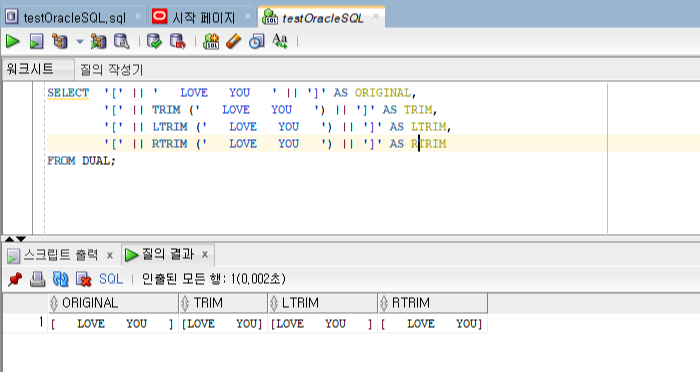Click the SQL Tuning Advisor icon
Image resolution: width=700 pixels, height=372 pixels.
pyautogui.click(x=121, y=42)
